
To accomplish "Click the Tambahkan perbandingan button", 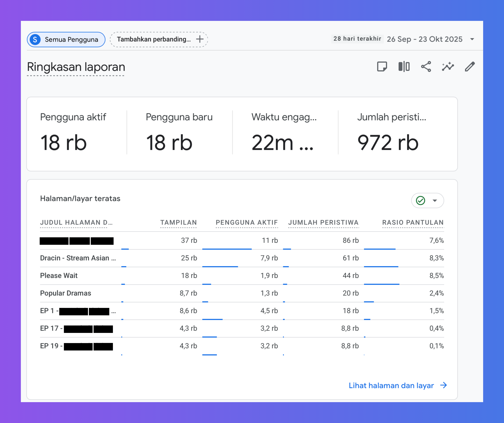I will (154, 39).
